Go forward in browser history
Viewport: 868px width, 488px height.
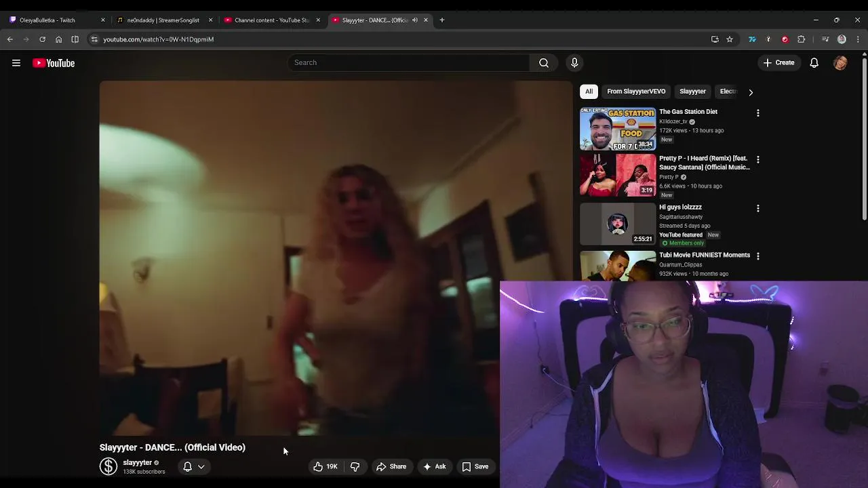(26, 39)
